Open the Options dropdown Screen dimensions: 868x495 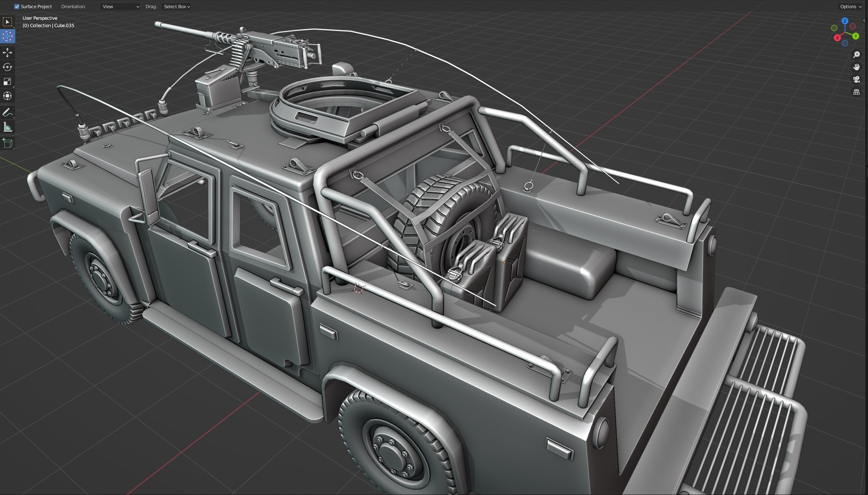pos(850,6)
